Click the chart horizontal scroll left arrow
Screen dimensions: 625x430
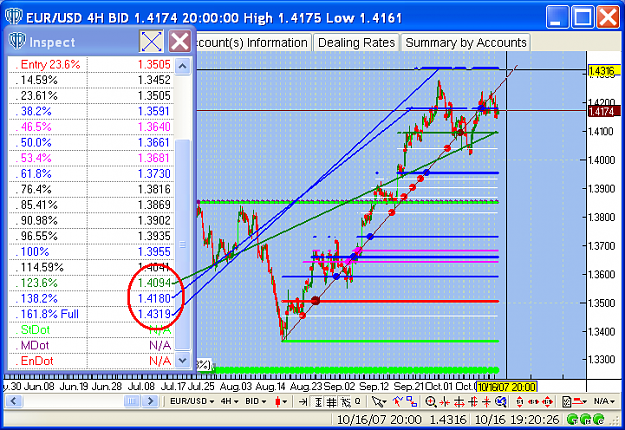pos(14,401)
